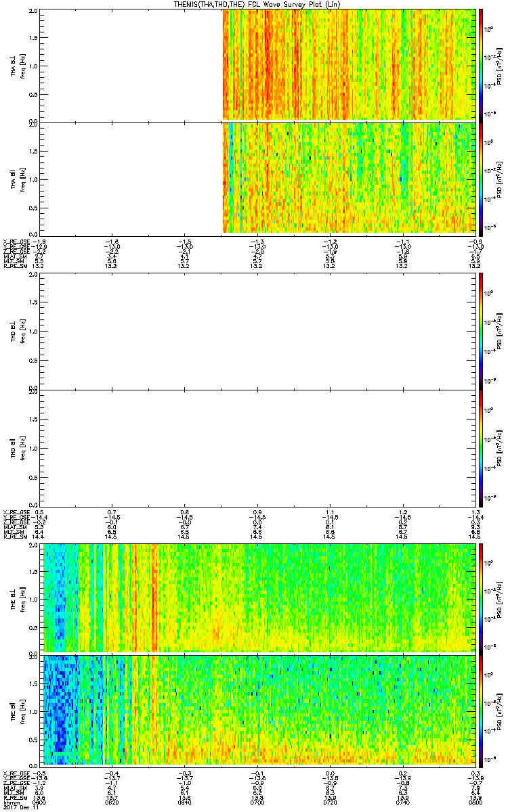
Task: Click X_RE_GSE label under the THD panels
Action: pos(15,512)
